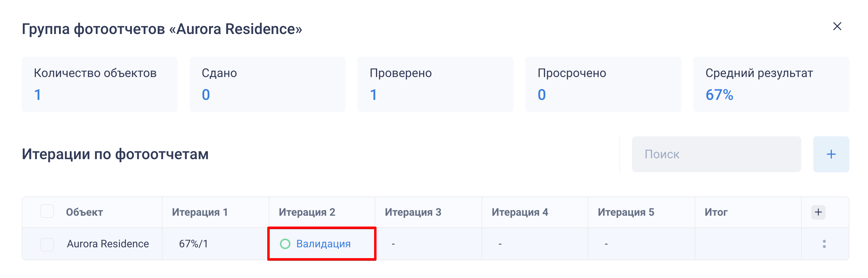
Task: Select the Aurora Residence object name
Action: tap(108, 244)
